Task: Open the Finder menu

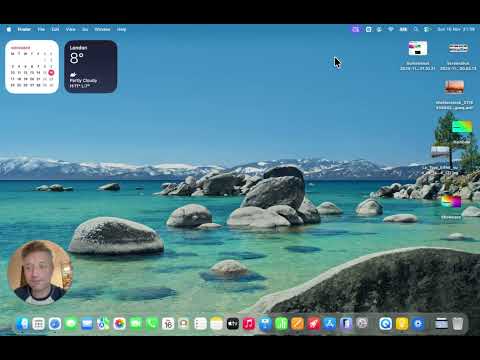Action: [x=24, y=29]
